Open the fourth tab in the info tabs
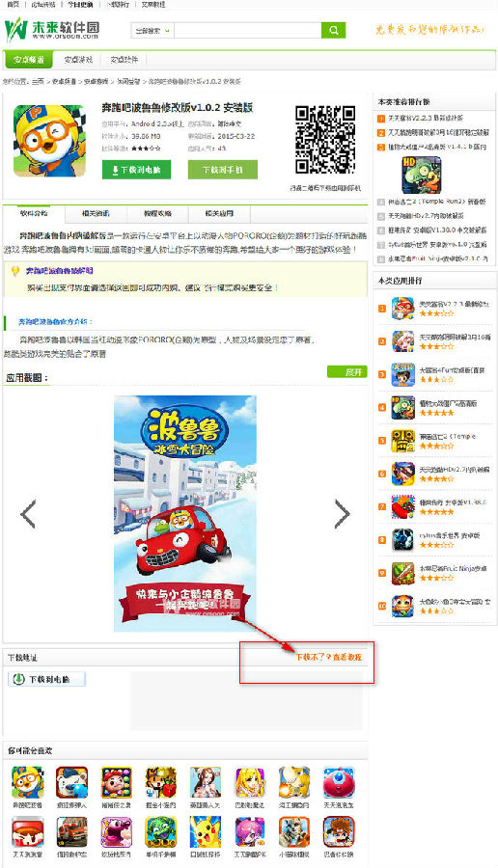 pyautogui.click(x=219, y=214)
